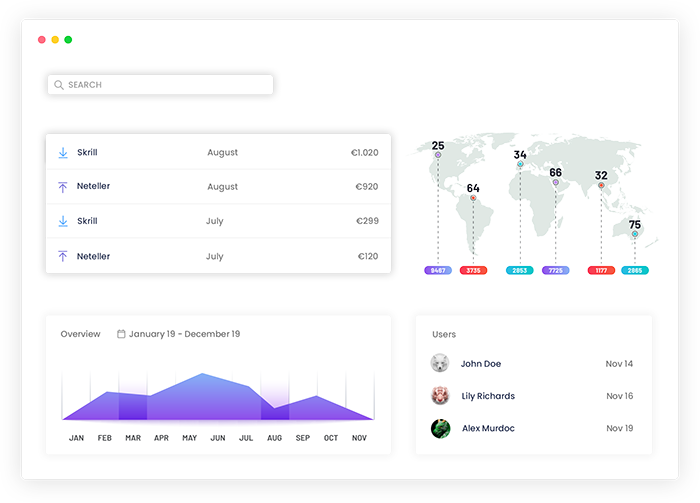The height and width of the screenshot is (503, 700).
Task: Click the red 3735 badge
Action: (x=473, y=271)
